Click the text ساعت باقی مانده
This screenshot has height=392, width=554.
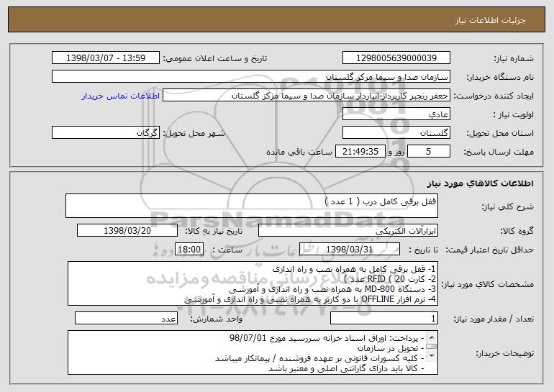[299, 152]
